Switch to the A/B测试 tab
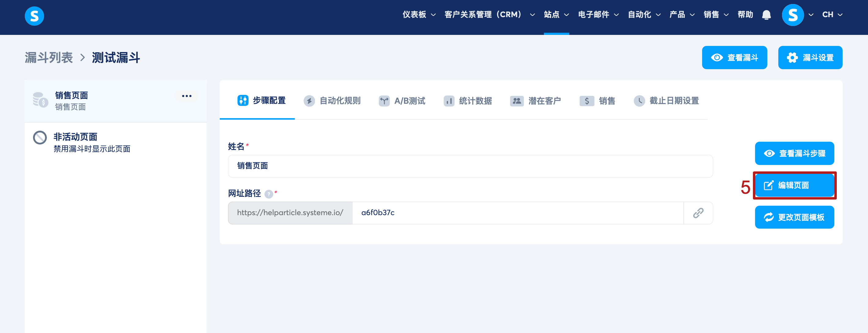Viewport: 868px width, 333px height. (402, 101)
